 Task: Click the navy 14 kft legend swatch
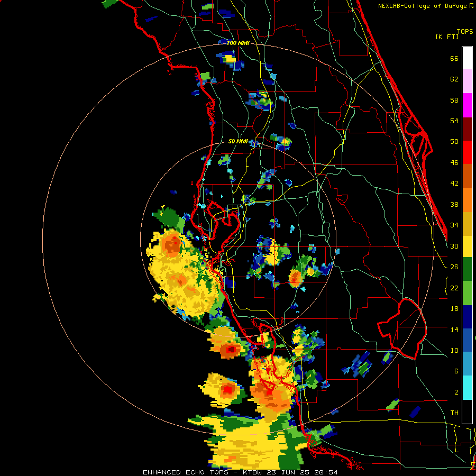[x=467, y=317]
